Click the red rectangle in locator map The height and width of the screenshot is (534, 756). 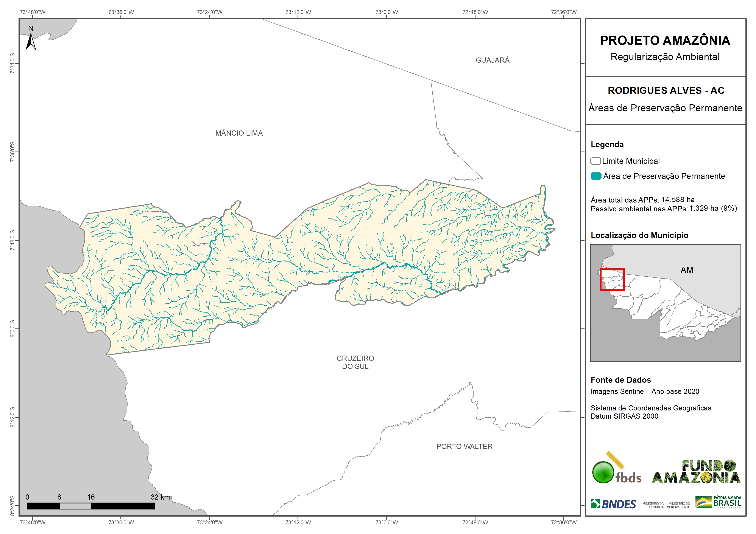point(612,280)
